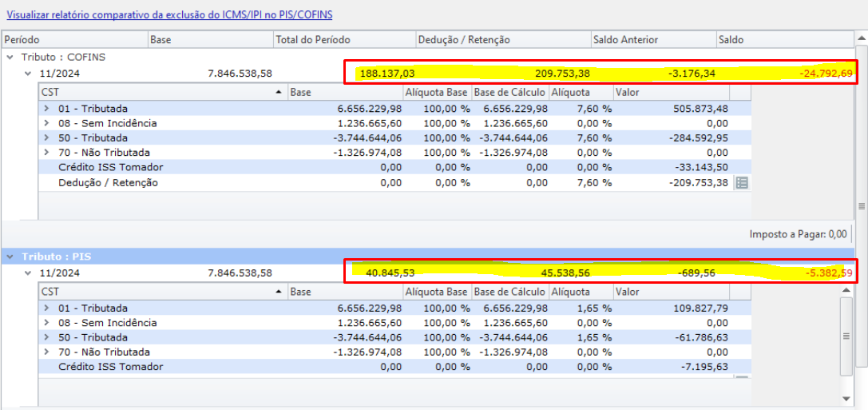This screenshot has height=410, width=868.
Task: Sort COFINS grid by CST column
Action: point(163,92)
